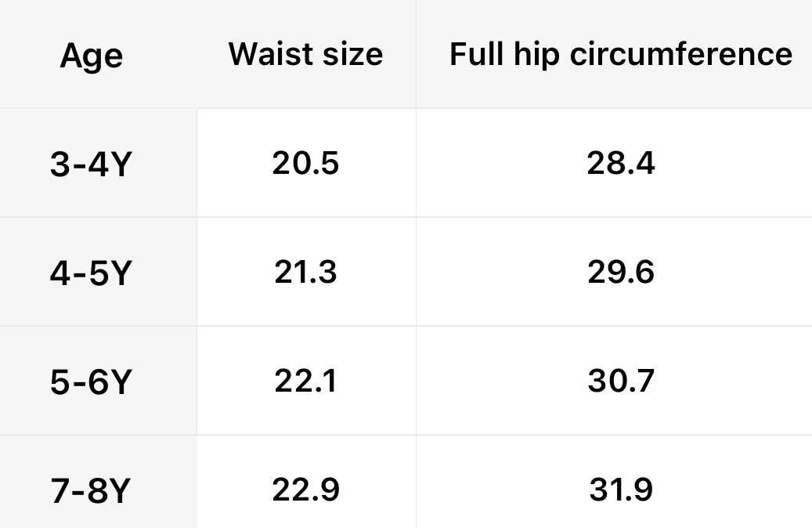The image size is (812, 528).
Task: Pick the hip measurement for ages 4-5Y
Action: [x=620, y=273]
